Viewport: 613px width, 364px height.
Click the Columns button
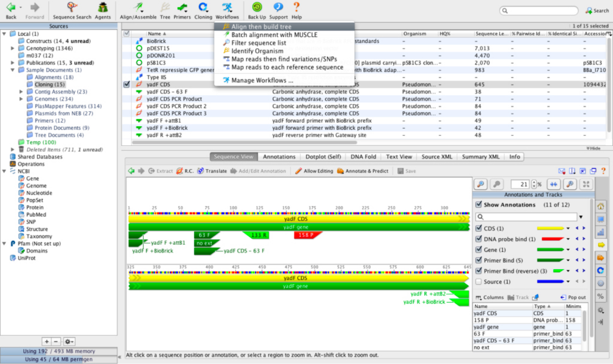(x=490, y=297)
